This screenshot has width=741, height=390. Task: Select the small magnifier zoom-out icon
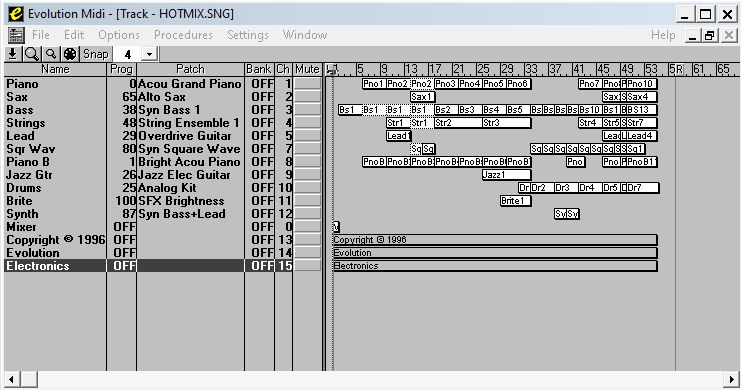pyautogui.click(x=51, y=54)
